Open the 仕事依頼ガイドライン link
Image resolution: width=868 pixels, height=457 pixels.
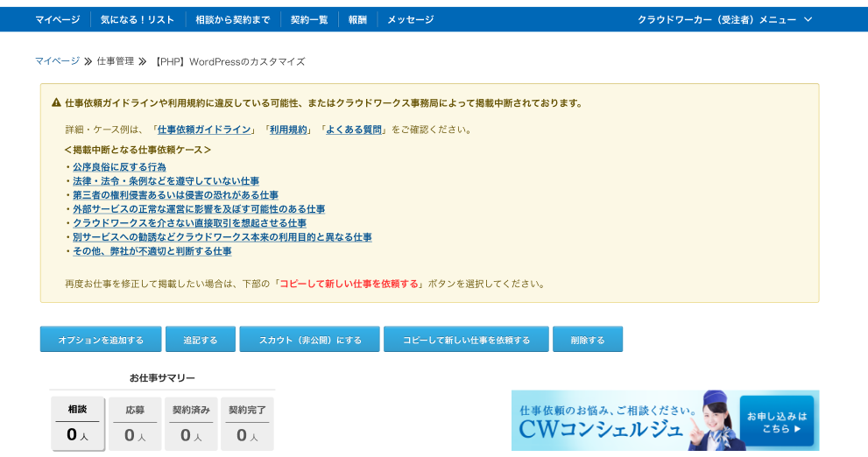pyautogui.click(x=204, y=130)
